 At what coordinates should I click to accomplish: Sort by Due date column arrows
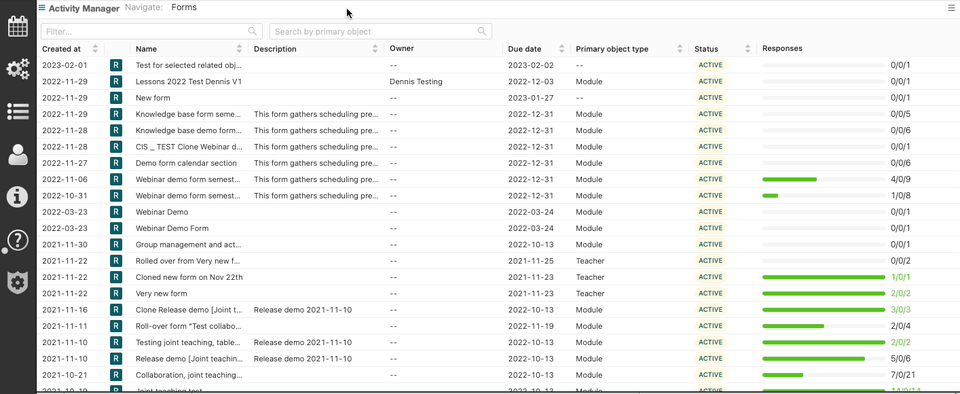[x=561, y=49]
